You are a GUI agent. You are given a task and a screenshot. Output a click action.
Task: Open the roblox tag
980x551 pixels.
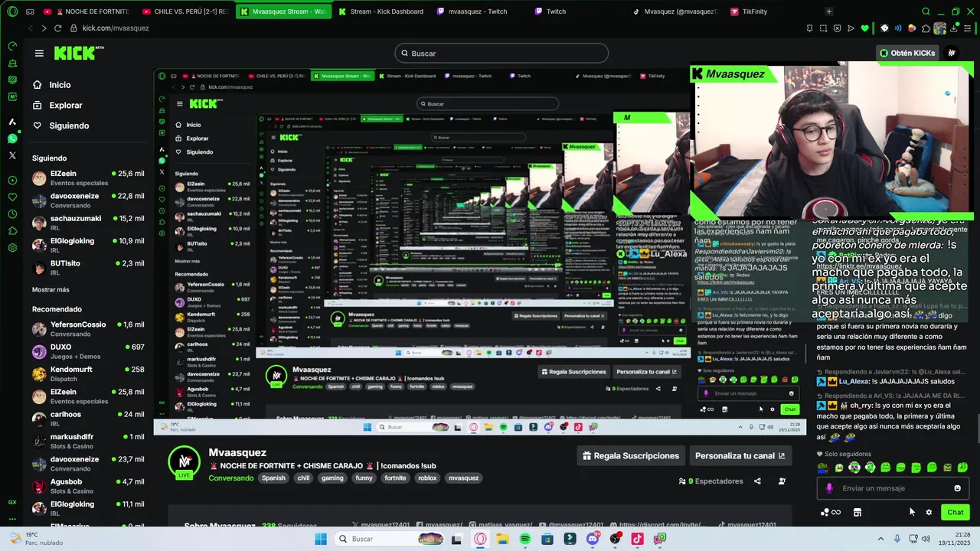pyautogui.click(x=427, y=478)
